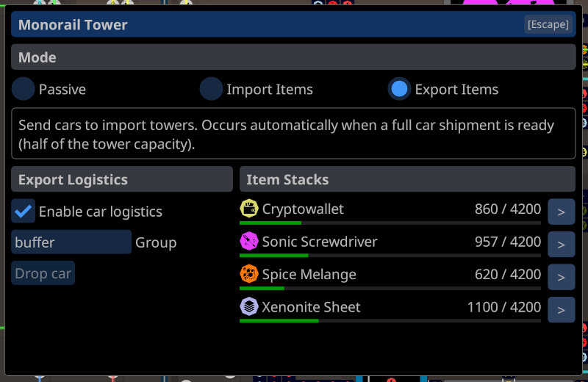Uncheck Enable car logistics checkbox
Screen dimensions: 588x382
pos(24,211)
